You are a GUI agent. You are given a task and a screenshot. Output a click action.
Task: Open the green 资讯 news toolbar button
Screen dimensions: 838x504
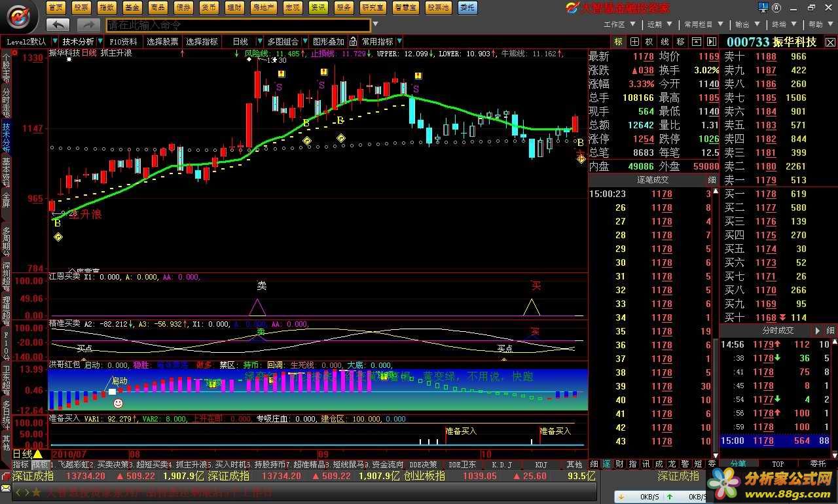[318, 7]
